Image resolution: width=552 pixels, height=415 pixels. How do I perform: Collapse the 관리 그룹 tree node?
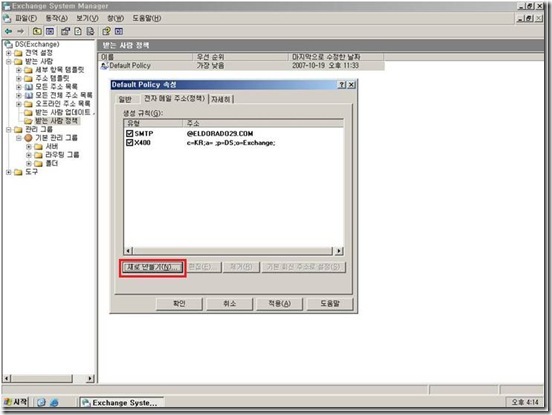coord(9,130)
